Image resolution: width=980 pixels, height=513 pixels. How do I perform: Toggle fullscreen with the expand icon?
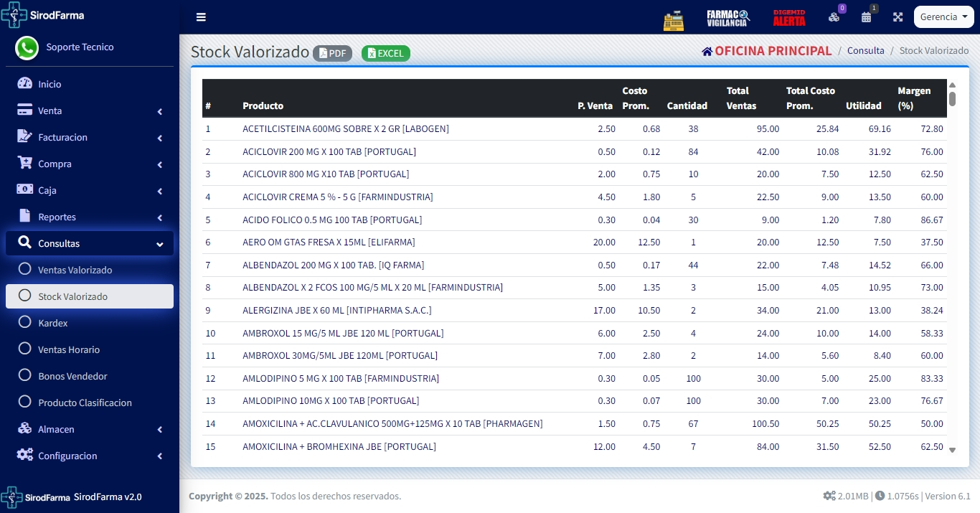tap(897, 17)
